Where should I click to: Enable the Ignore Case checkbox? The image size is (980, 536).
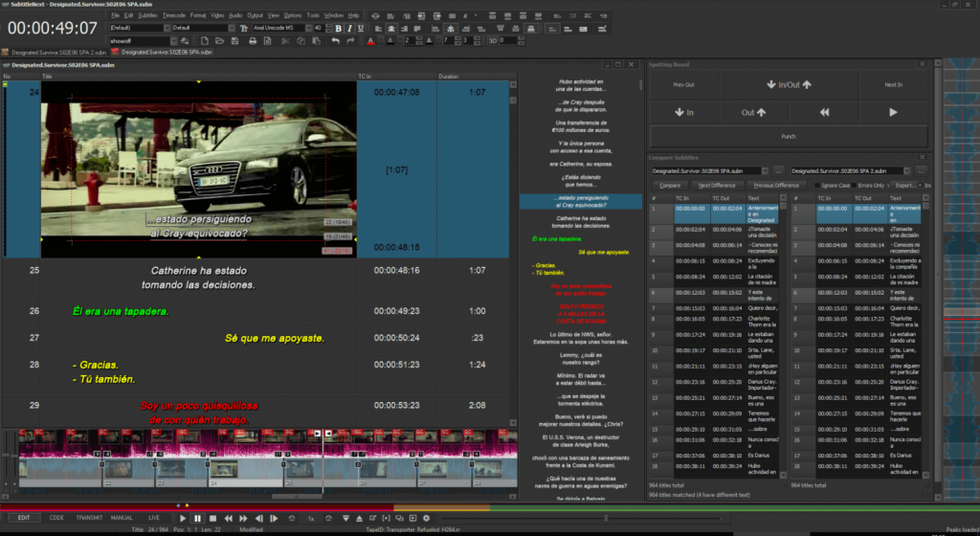click(819, 185)
